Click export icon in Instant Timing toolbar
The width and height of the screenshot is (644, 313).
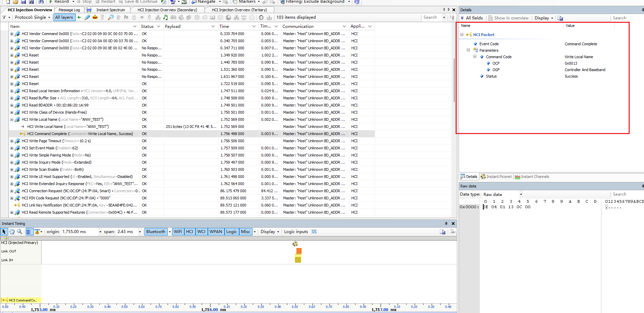point(443,232)
